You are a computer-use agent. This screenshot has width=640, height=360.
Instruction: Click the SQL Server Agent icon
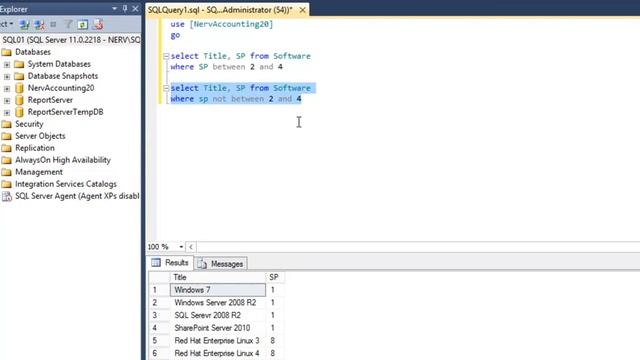[7, 196]
